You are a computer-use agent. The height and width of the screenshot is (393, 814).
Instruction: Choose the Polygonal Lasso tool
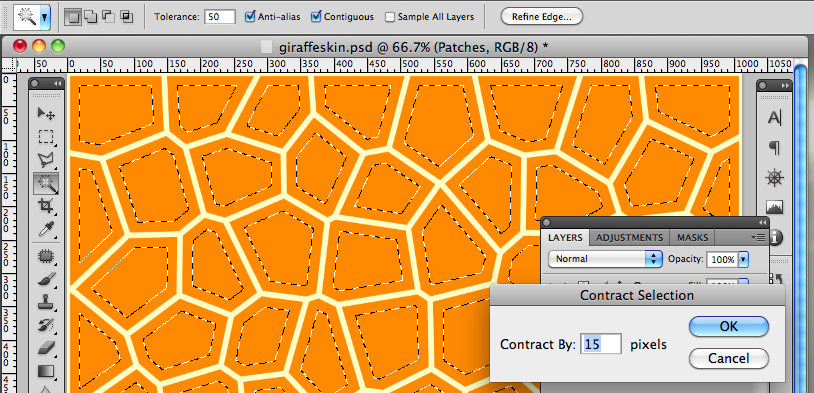coord(47,160)
